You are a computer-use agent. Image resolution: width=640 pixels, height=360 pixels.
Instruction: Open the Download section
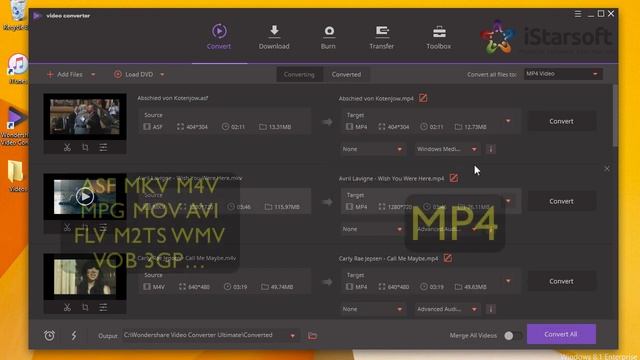(x=274, y=37)
